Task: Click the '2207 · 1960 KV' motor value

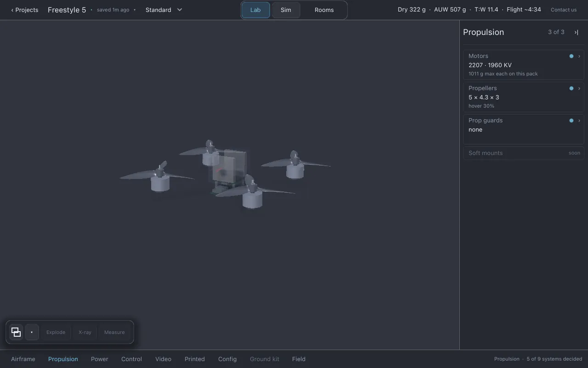Action: coord(490,65)
